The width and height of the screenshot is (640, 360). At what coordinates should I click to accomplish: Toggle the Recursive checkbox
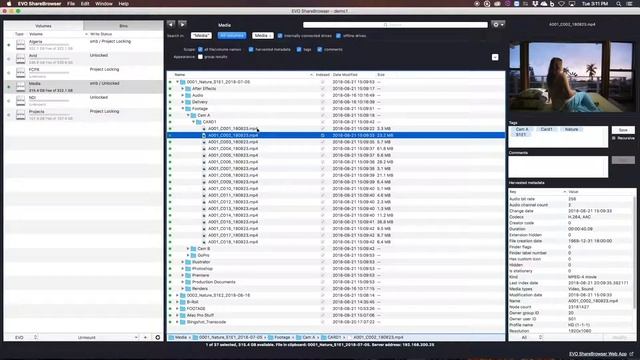point(614,138)
